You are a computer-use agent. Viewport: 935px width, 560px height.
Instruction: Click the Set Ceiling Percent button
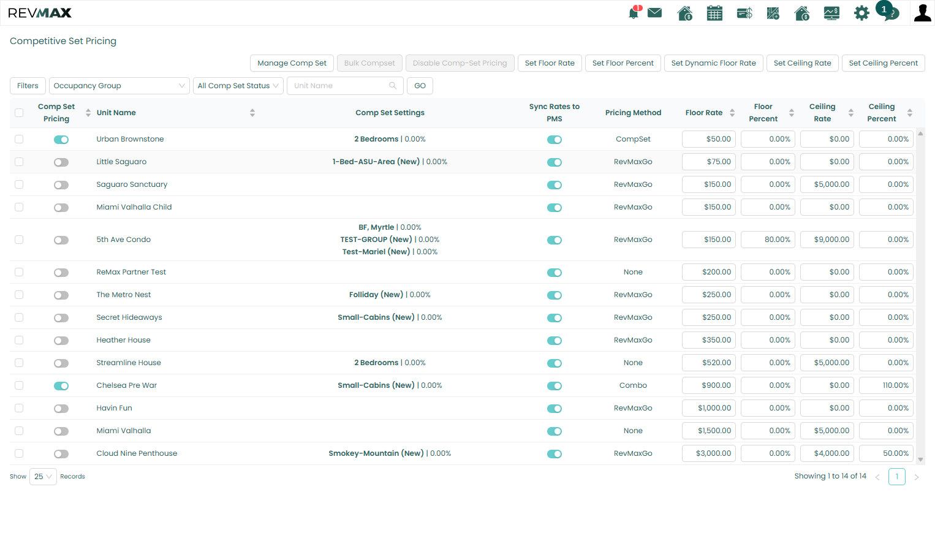(x=884, y=63)
